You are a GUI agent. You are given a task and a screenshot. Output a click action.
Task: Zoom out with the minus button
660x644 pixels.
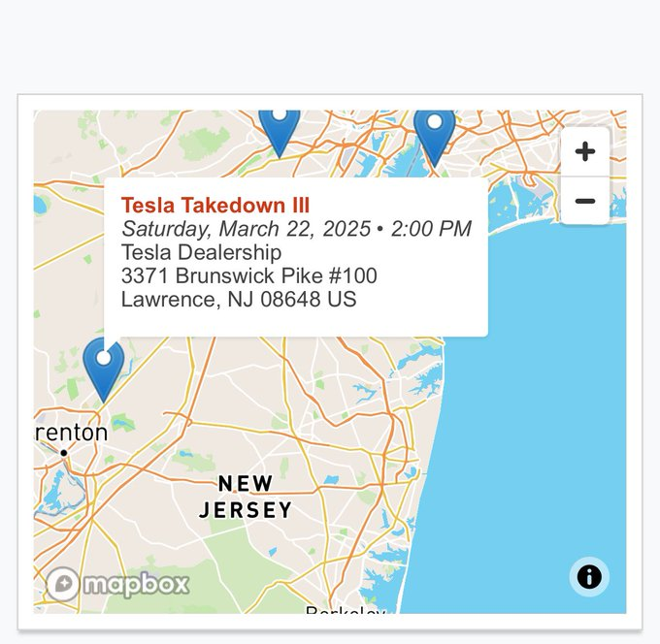click(x=584, y=201)
